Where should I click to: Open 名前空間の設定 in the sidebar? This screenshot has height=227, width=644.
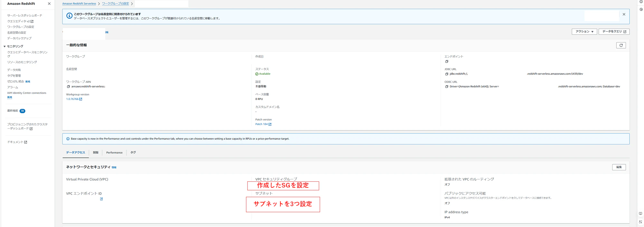tap(17, 33)
